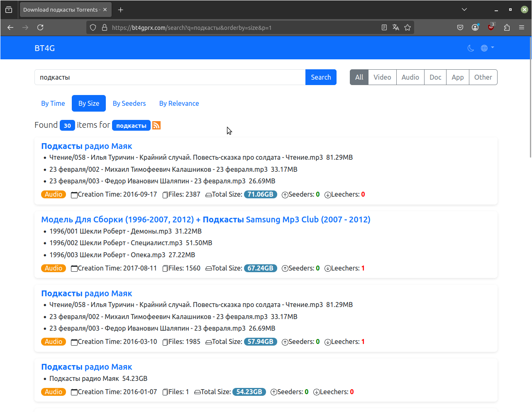
Task: Click Audio badge on 67.24GB result
Action: (54, 268)
